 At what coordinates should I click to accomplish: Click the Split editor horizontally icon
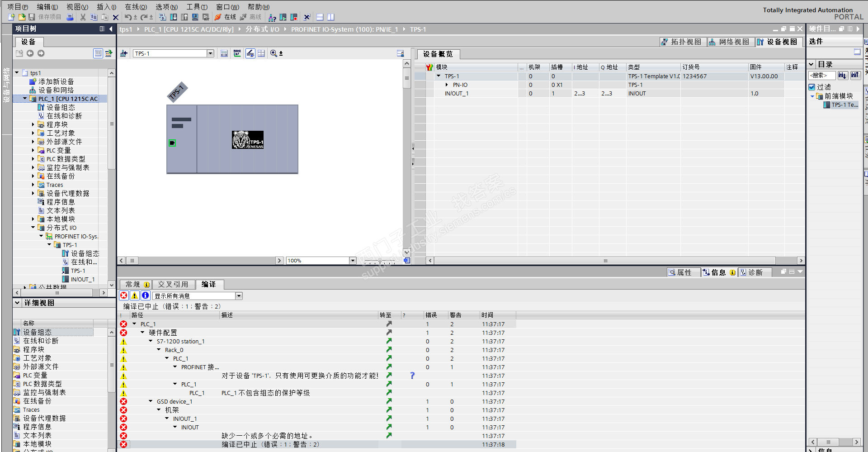pyautogui.click(x=320, y=17)
